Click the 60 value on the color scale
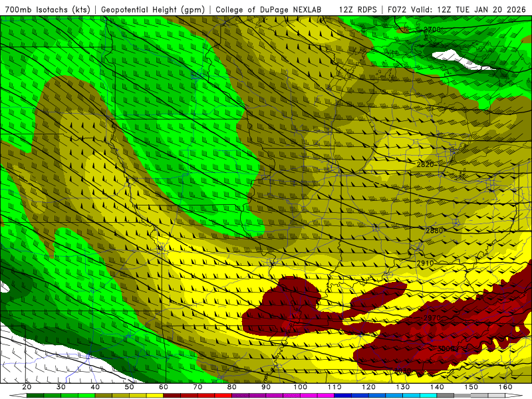 [164, 387]
